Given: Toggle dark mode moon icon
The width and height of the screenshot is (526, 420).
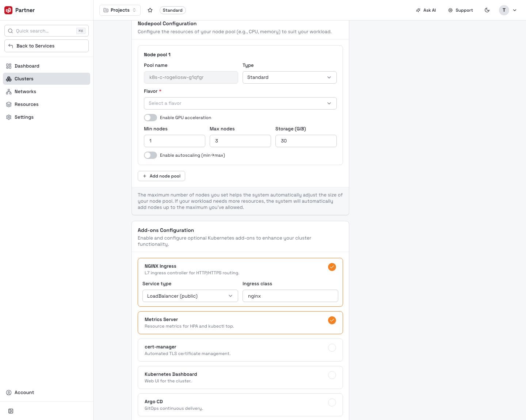Looking at the screenshot, I should tap(487, 10).
